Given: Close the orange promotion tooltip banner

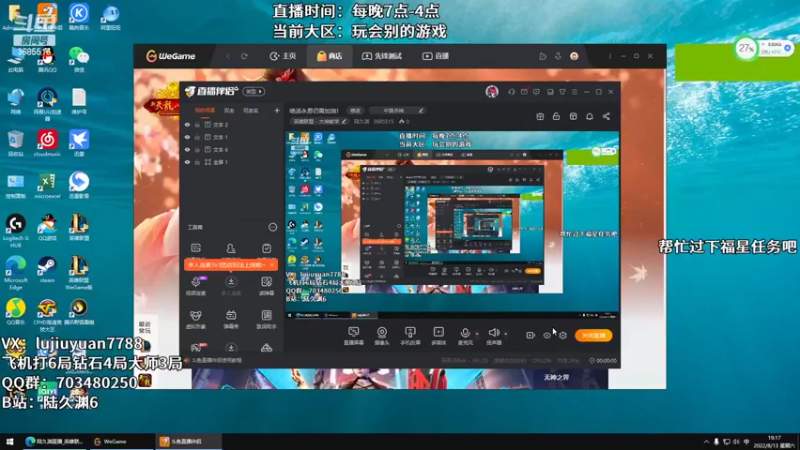Looking at the screenshot, I should point(272,265).
